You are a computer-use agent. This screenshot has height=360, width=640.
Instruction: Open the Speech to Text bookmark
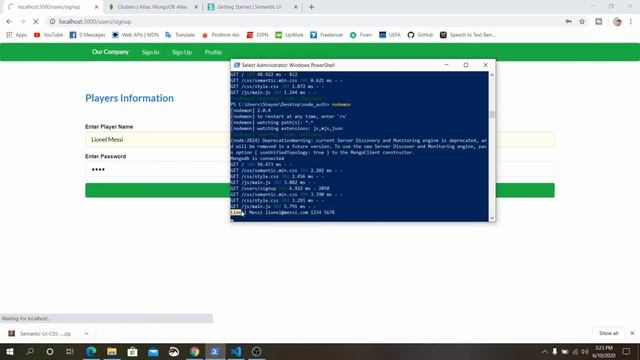pos(468,35)
